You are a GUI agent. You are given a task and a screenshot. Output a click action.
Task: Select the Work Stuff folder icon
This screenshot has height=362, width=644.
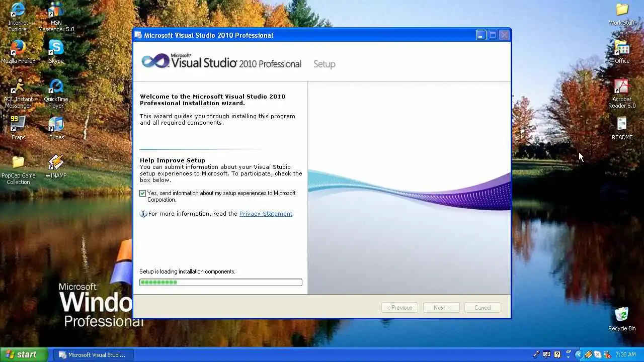(622, 14)
